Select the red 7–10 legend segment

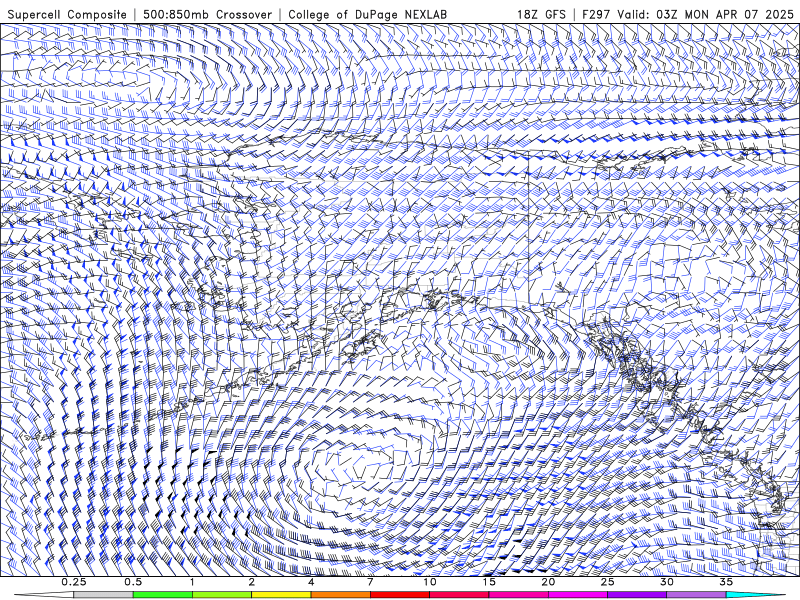pos(400,595)
